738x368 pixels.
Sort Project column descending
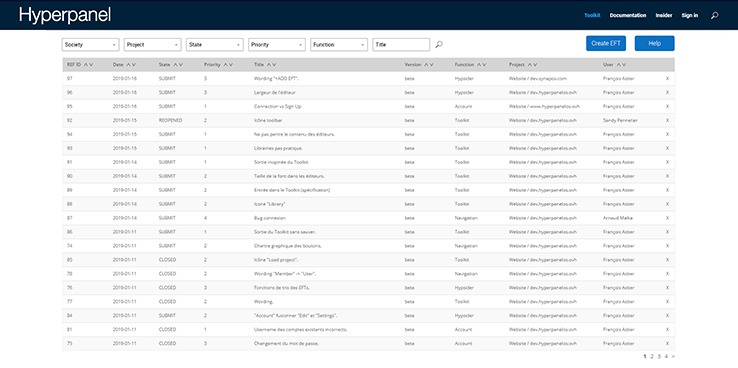[x=535, y=64]
